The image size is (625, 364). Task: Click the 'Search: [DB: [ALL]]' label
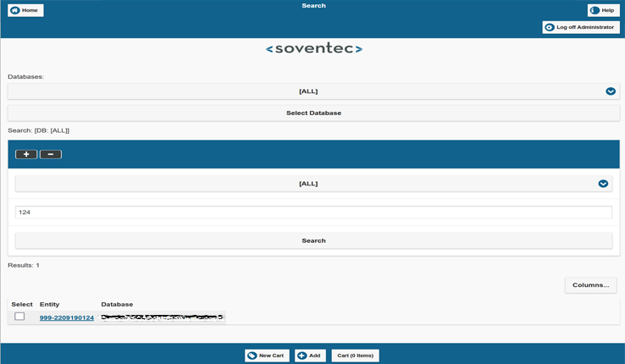[x=39, y=130]
